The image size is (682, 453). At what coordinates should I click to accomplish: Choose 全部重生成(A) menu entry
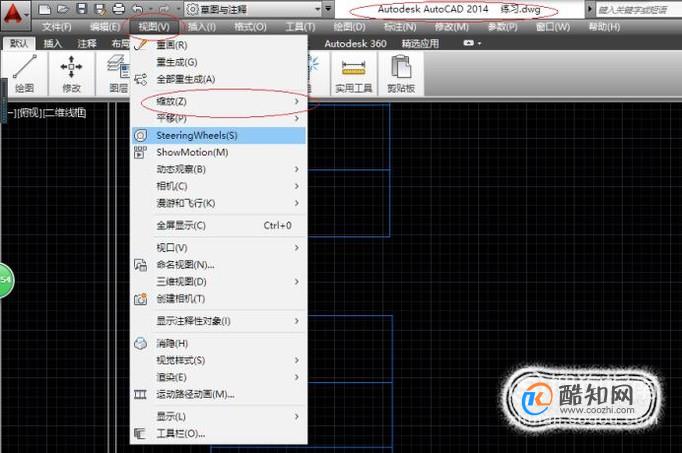(219, 79)
